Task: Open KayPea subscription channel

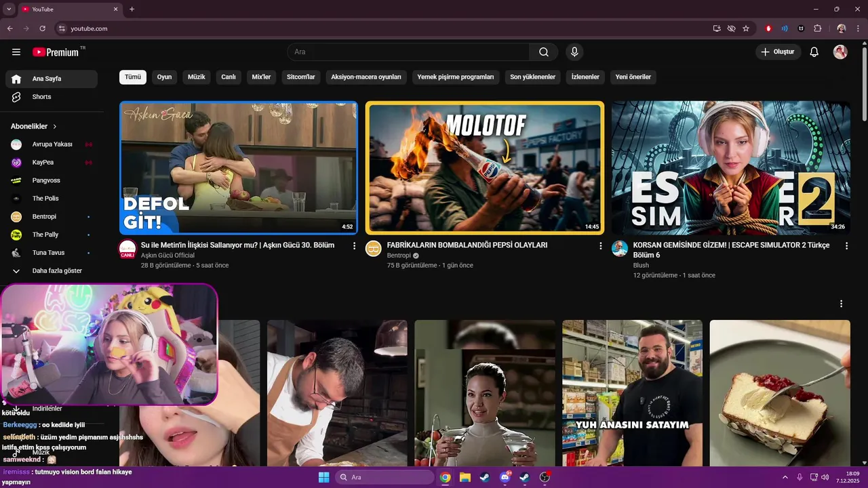Action: 52,163
